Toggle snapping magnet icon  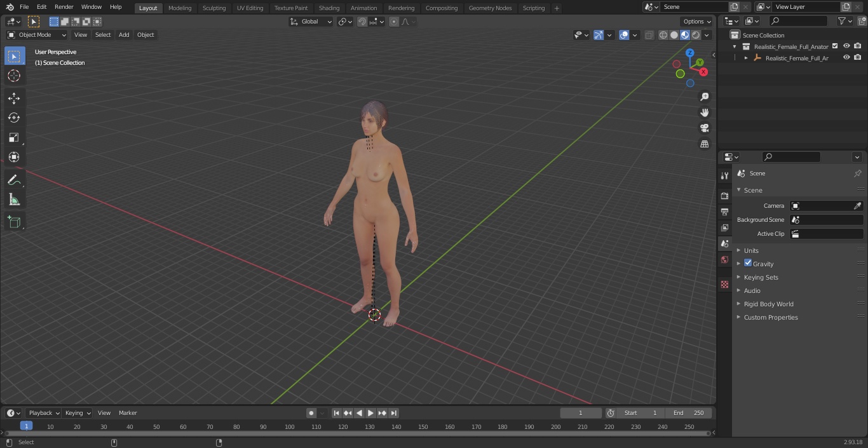(x=362, y=22)
